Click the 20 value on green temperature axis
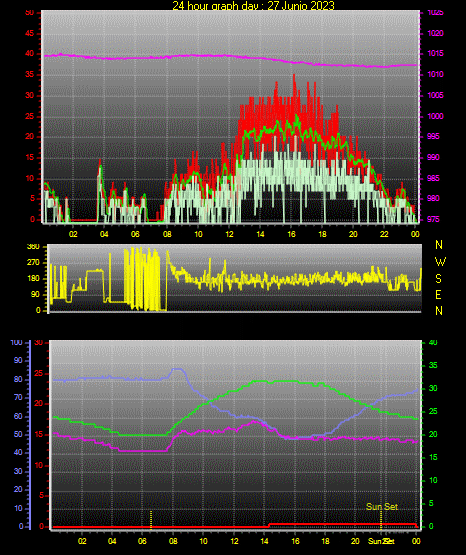466x555 pixels. pyautogui.click(x=433, y=434)
